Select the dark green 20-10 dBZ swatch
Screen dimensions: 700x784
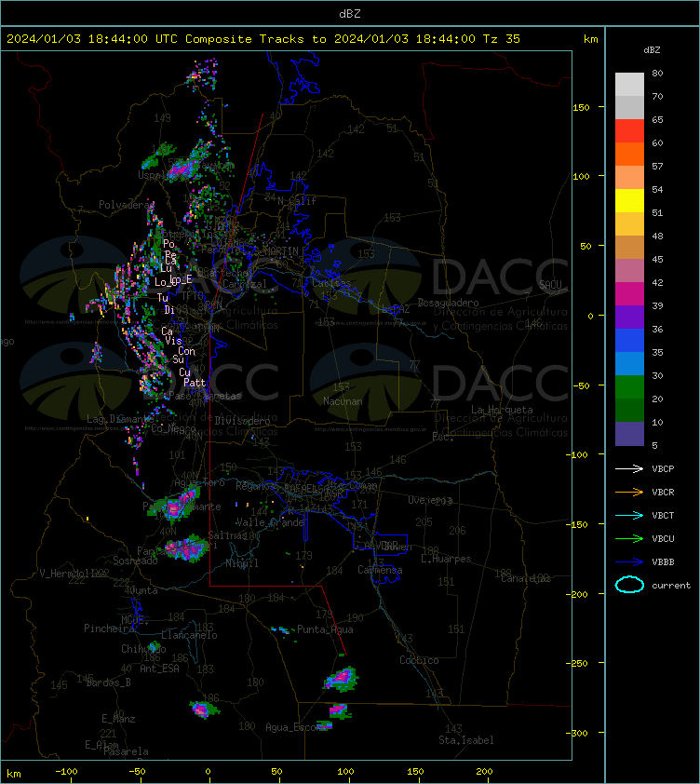(x=629, y=410)
